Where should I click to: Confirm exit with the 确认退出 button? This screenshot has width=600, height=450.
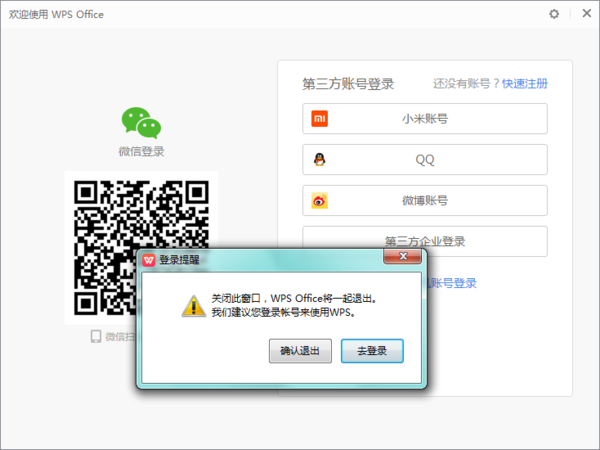pos(300,351)
